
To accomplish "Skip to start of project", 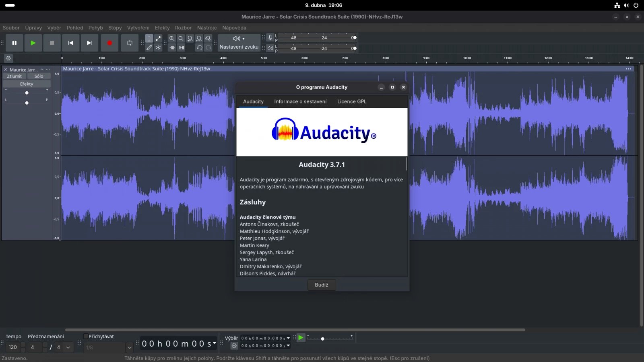I will (x=71, y=43).
